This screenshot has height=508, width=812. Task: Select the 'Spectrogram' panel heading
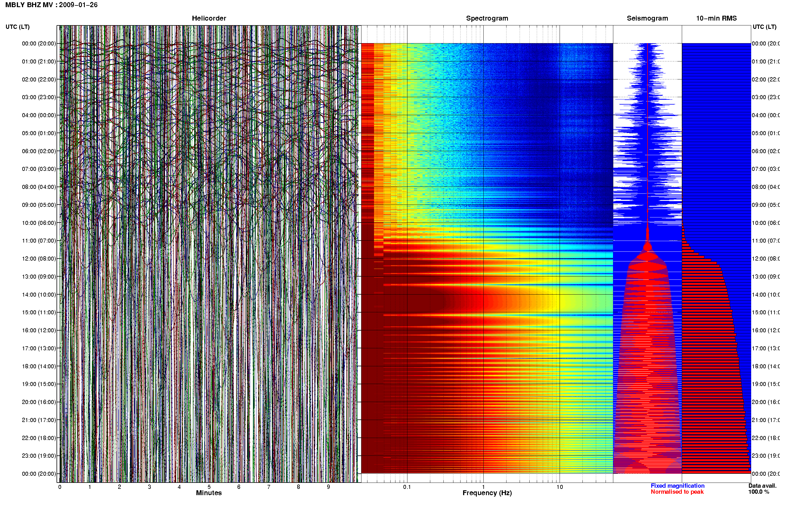487,19
